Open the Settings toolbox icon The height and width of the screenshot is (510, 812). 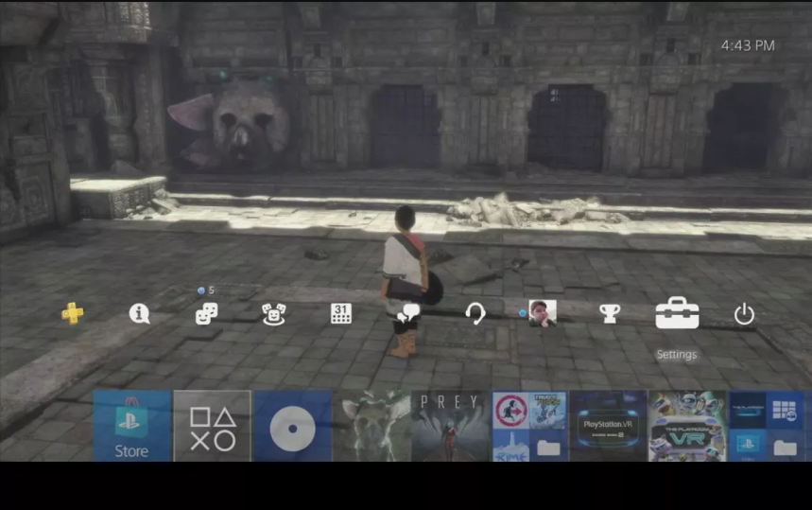[677, 312]
